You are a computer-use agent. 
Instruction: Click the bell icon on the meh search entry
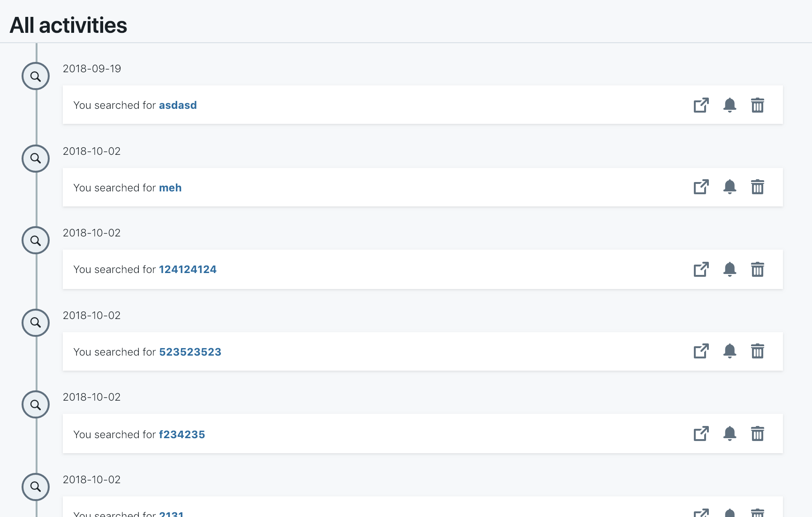730,187
